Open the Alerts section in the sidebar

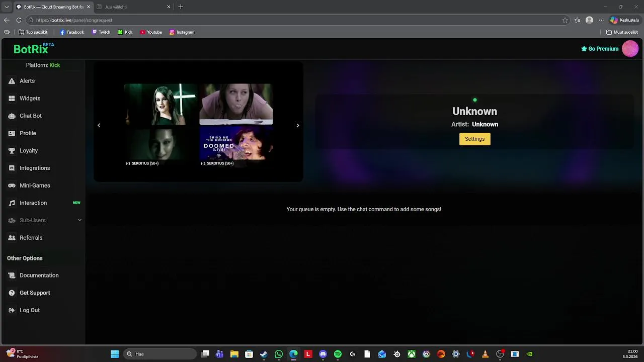pos(43,81)
